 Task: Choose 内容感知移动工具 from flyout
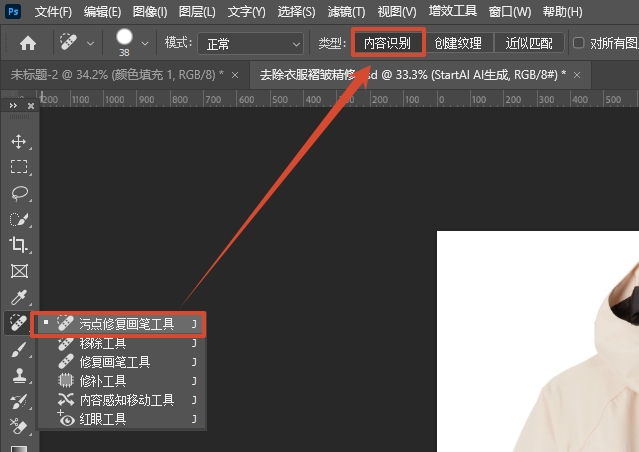[x=122, y=400]
